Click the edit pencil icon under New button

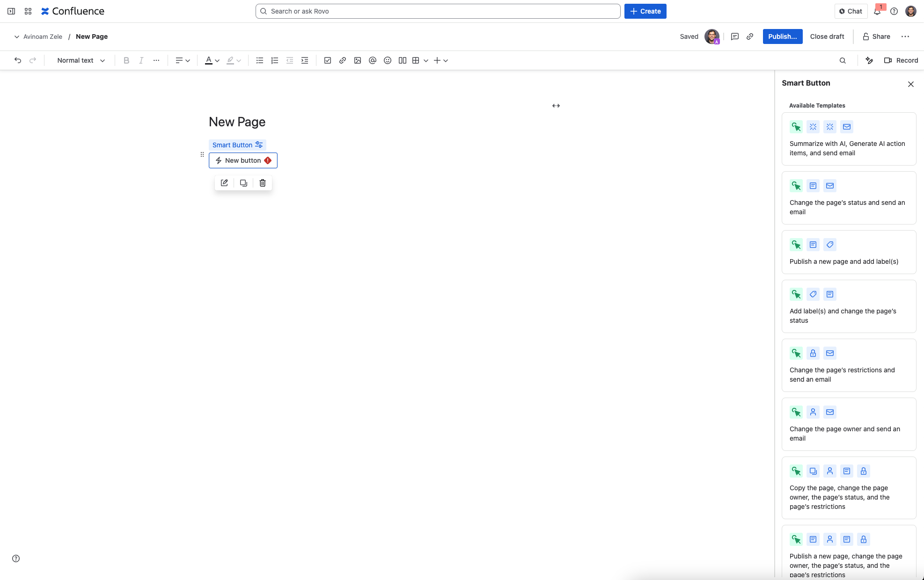tap(224, 183)
